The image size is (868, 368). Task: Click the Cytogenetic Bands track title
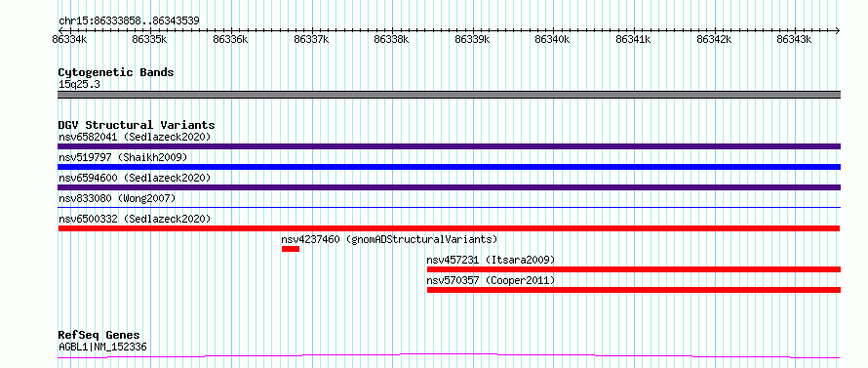[x=116, y=72]
